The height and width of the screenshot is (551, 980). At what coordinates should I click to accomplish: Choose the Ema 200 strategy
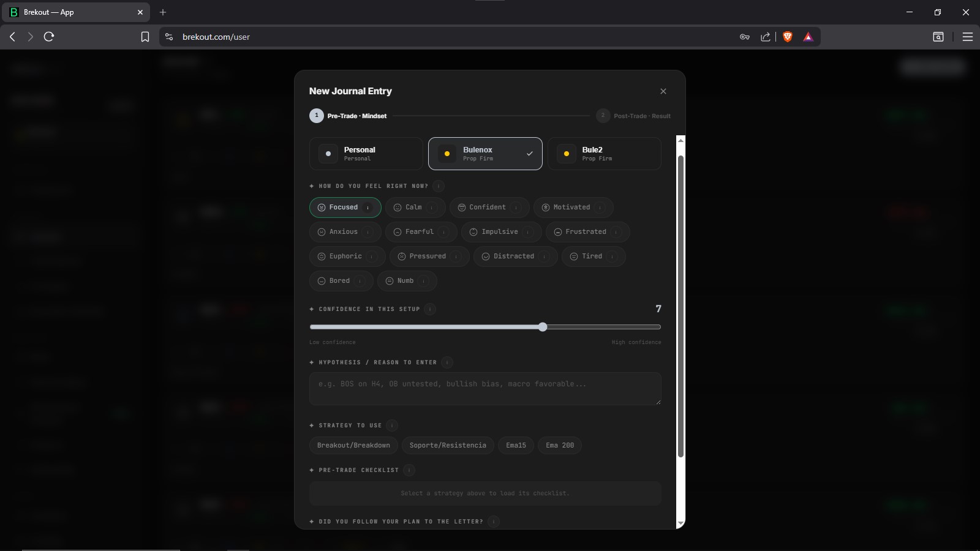coord(560,446)
